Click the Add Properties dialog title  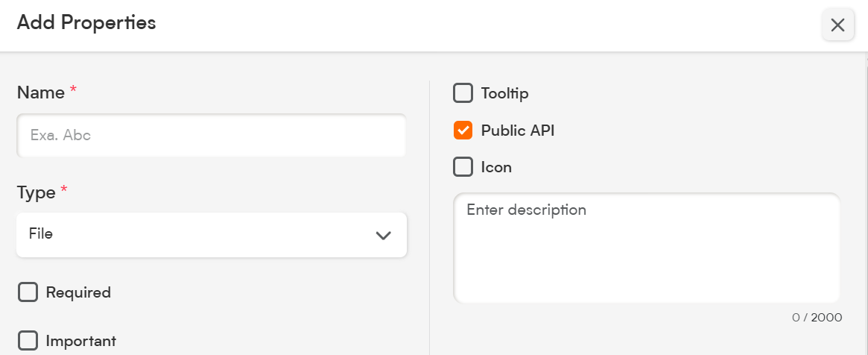tap(86, 22)
